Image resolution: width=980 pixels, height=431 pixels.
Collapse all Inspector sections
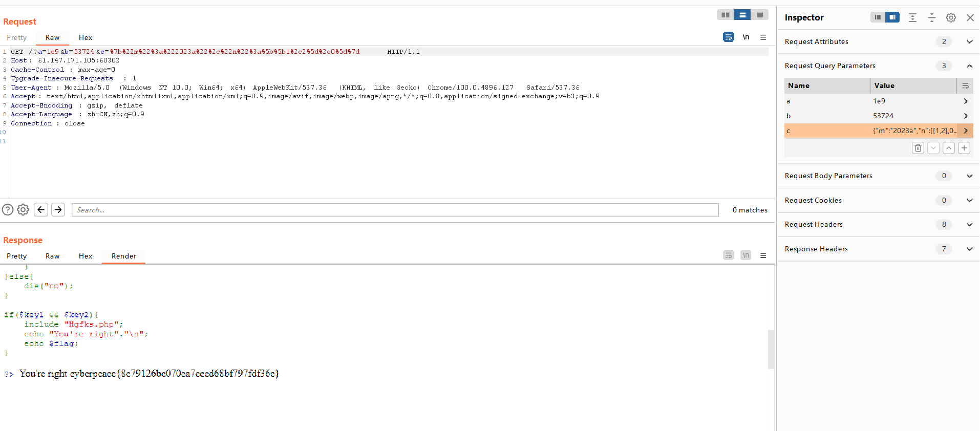tap(932, 17)
